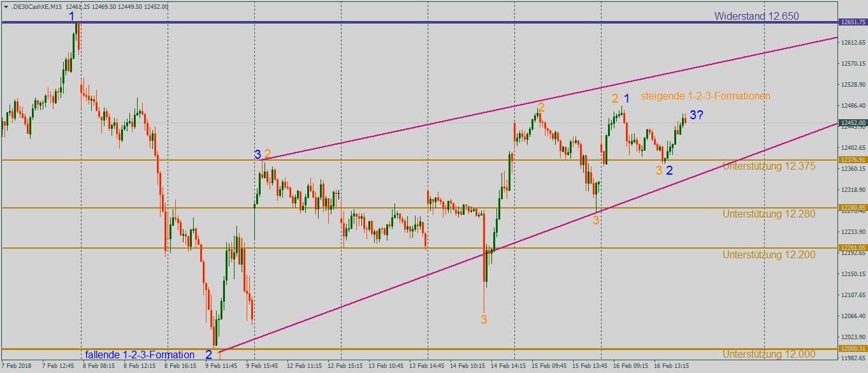Open the chart menu triangle beside .DE30CashXE
Image resolution: width=868 pixels, height=373 pixels.
pyautogui.click(x=6, y=6)
